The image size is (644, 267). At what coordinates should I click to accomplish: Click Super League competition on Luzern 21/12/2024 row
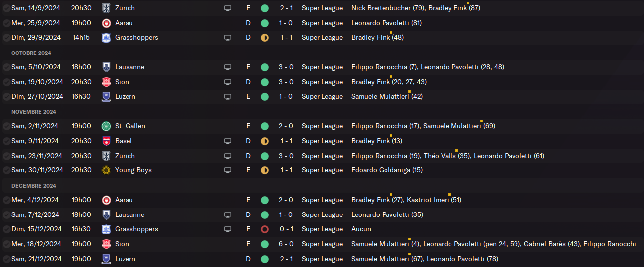[x=322, y=259]
